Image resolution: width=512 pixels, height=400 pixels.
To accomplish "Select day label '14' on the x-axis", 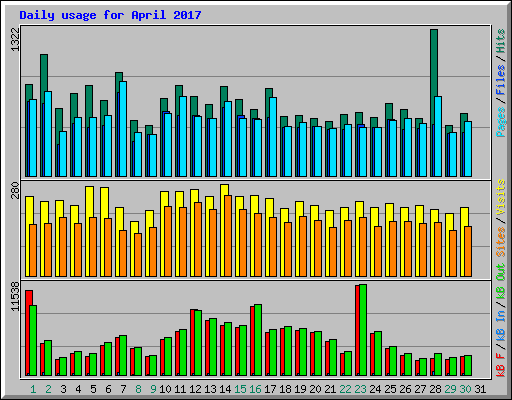I will click(x=225, y=389).
